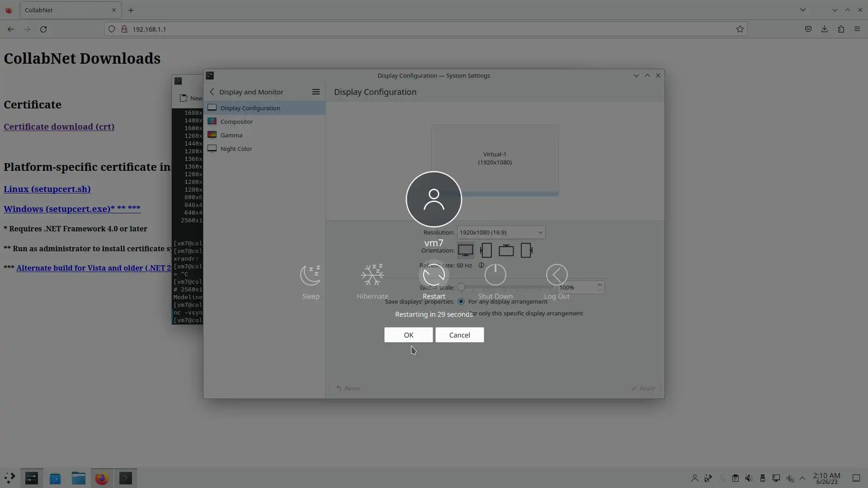The height and width of the screenshot is (488, 868).
Task: Open the Certificate download (crt) link
Action: (59, 127)
